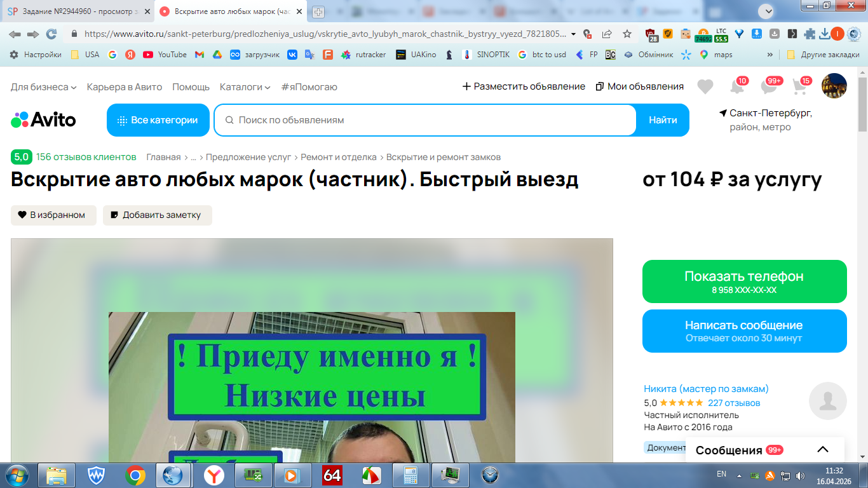The height and width of the screenshot is (488, 868).
Task: Expand the 'Каталоги' dropdown menu
Action: click(245, 86)
